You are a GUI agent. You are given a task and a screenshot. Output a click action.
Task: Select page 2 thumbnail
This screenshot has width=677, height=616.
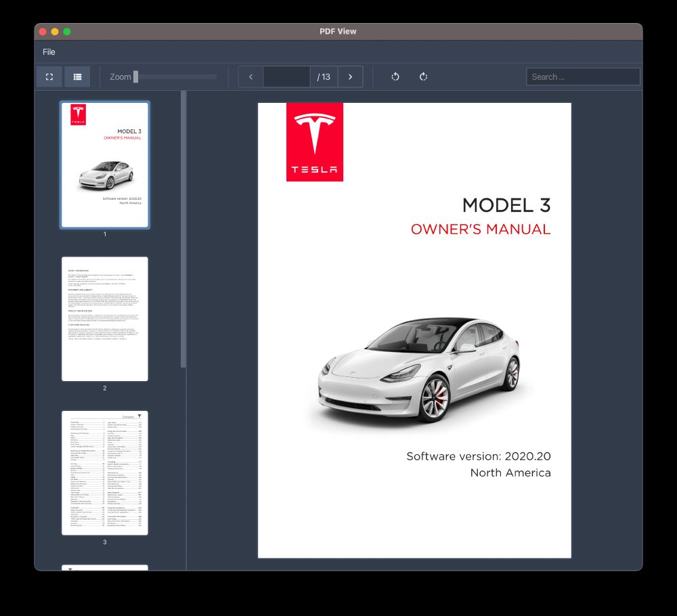(105, 319)
